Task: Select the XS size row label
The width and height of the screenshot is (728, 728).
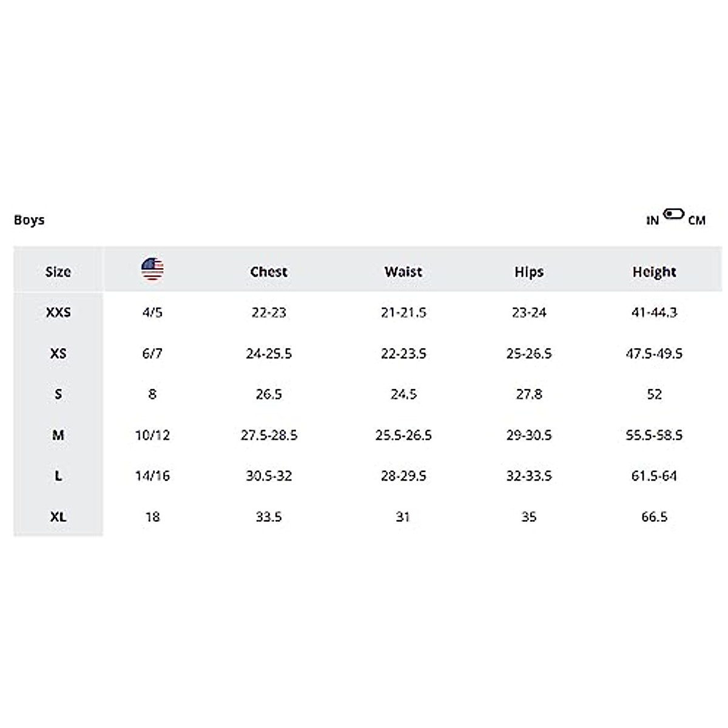Action: click(58, 353)
